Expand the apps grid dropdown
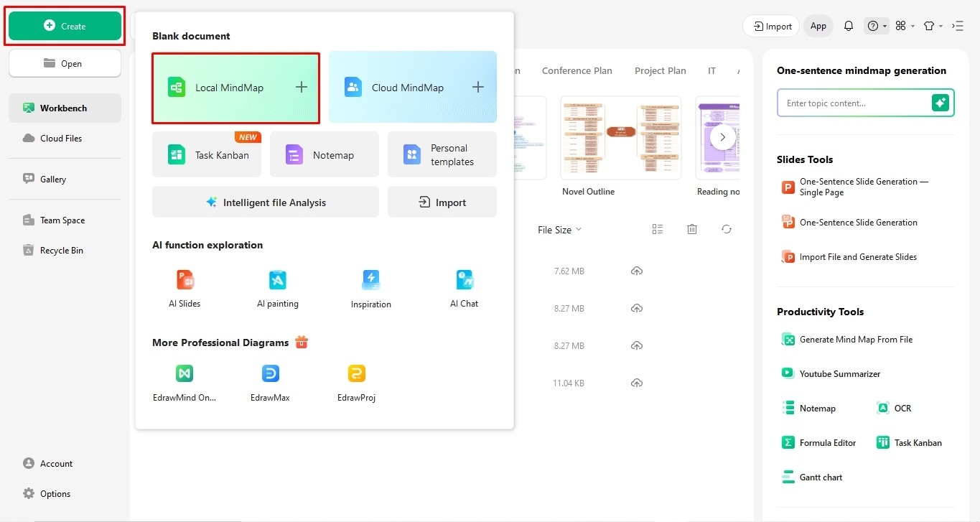This screenshot has width=980, height=522. pyautogui.click(x=905, y=26)
